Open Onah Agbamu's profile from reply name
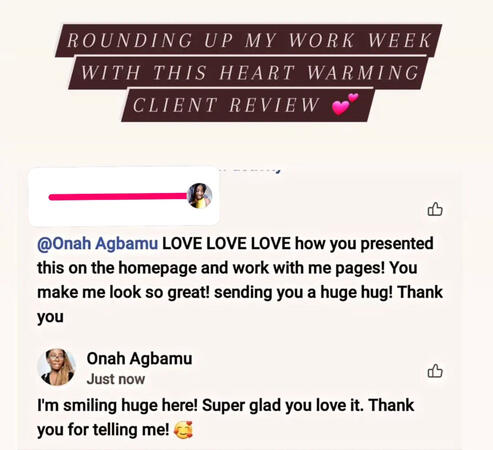 click(x=139, y=359)
